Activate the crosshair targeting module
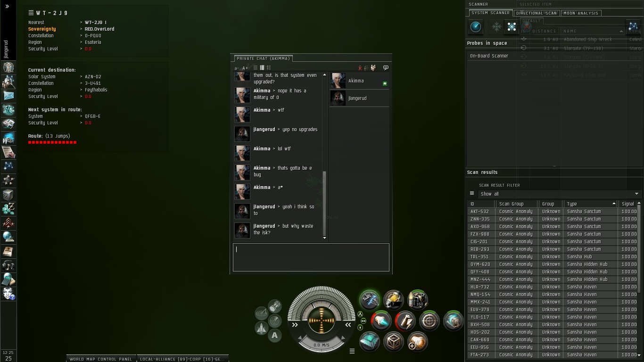The height and width of the screenshot is (362, 644). [x=429, y=321]
